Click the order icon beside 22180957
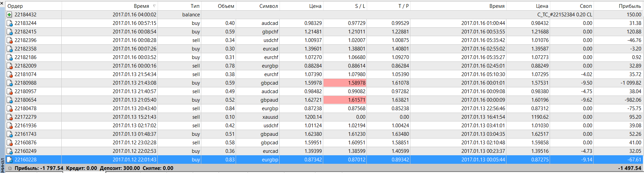Image resolution: width=644 pixels, height=173 pixels. (10, 91)
